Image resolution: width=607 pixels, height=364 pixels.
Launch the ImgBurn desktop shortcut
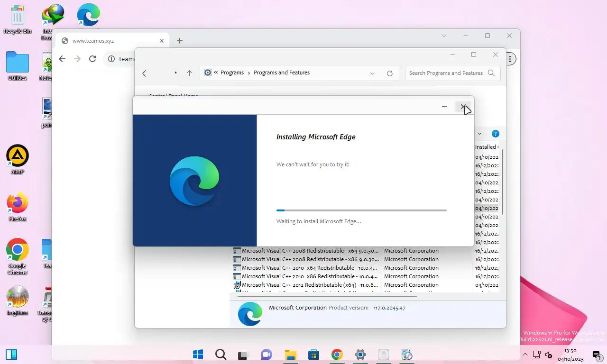coord(18,300)
